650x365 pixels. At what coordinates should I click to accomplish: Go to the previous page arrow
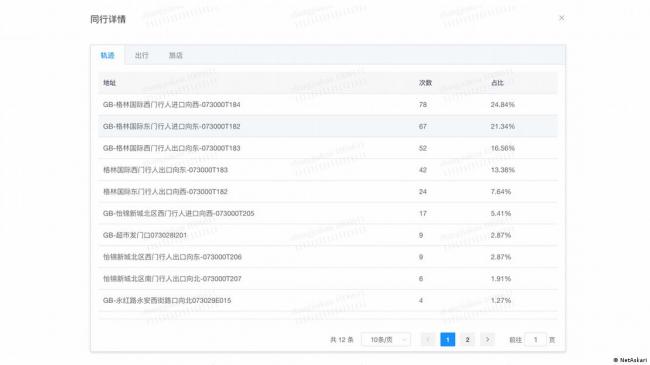(428, 340)
